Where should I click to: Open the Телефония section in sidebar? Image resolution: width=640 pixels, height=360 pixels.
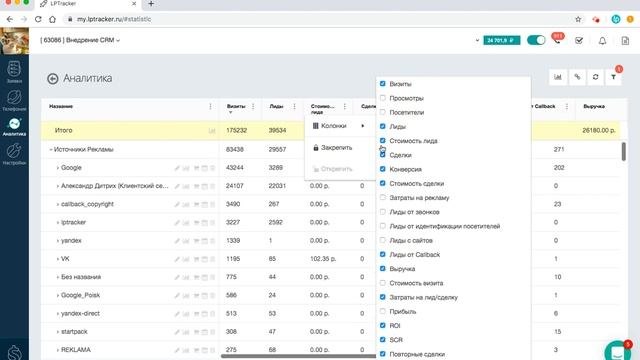point(14,100)
